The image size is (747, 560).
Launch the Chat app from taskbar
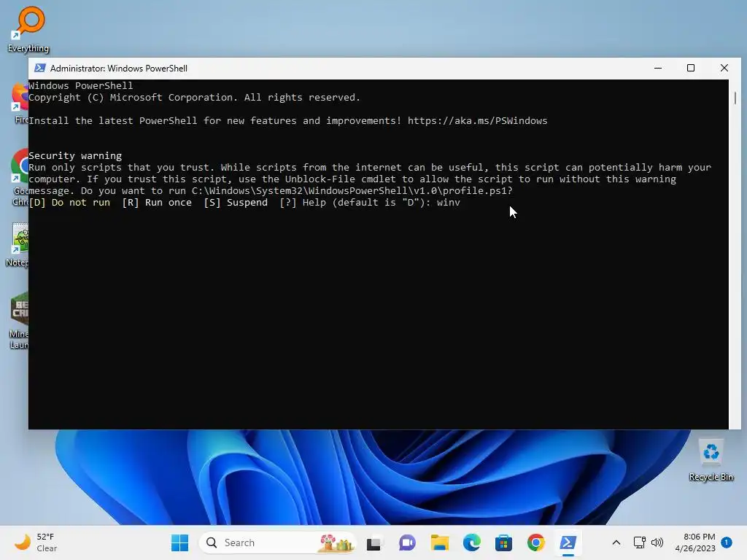pyautogui.click(x=407, y=542)
